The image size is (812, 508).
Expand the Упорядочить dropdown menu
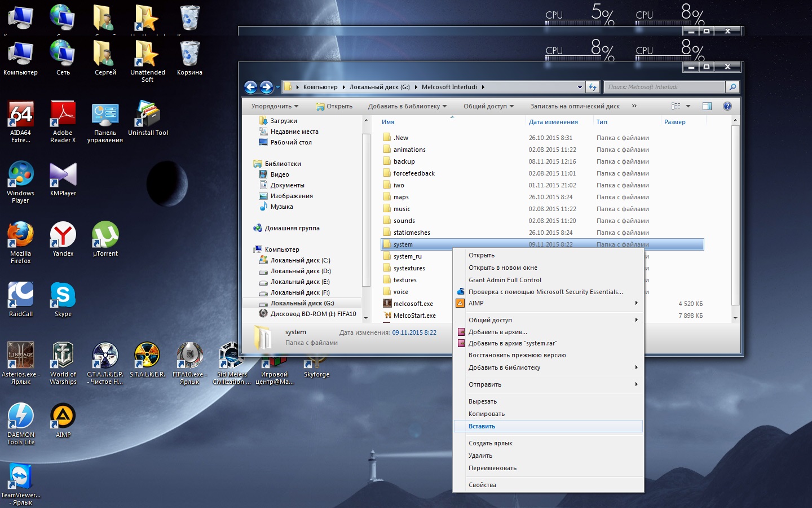275,106
